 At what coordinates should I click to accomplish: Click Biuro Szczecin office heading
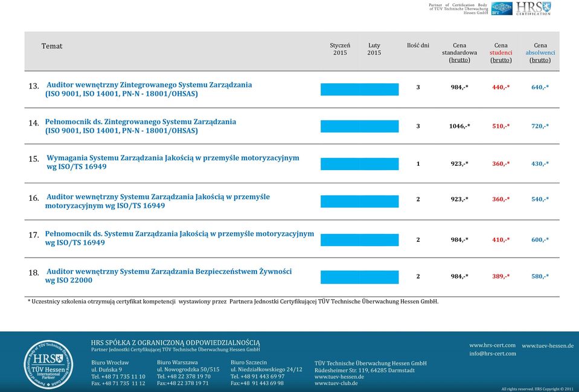click(x=249, y=362)
